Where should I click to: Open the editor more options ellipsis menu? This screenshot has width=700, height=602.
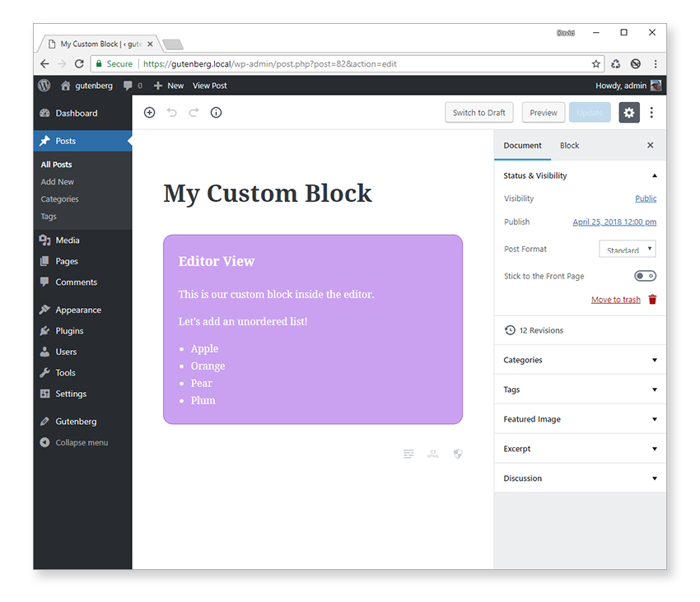pos(651,113)
